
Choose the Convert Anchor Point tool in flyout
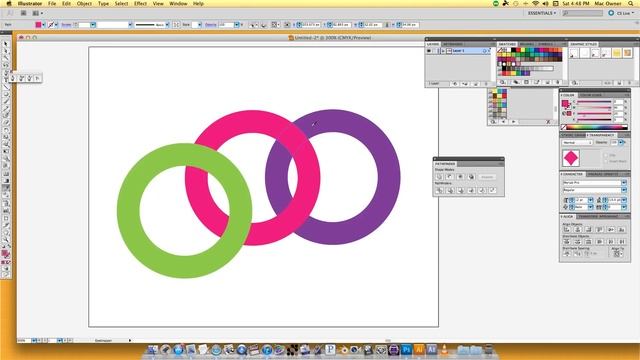coord(38,78)
